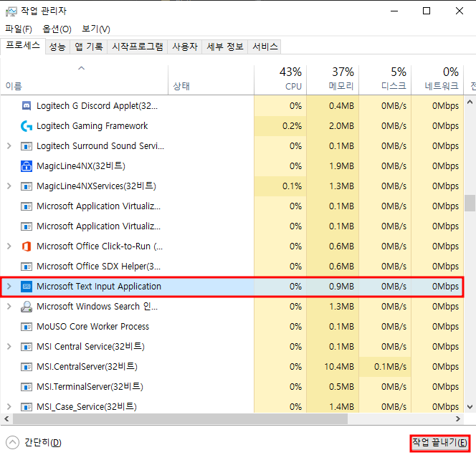Switch to the 사용자 tab

pyautogui.click(x=185, y=47)
